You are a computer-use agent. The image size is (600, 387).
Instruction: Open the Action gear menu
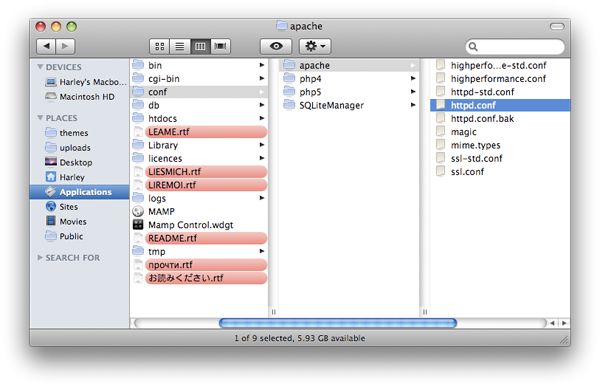(x=315, y=46)
